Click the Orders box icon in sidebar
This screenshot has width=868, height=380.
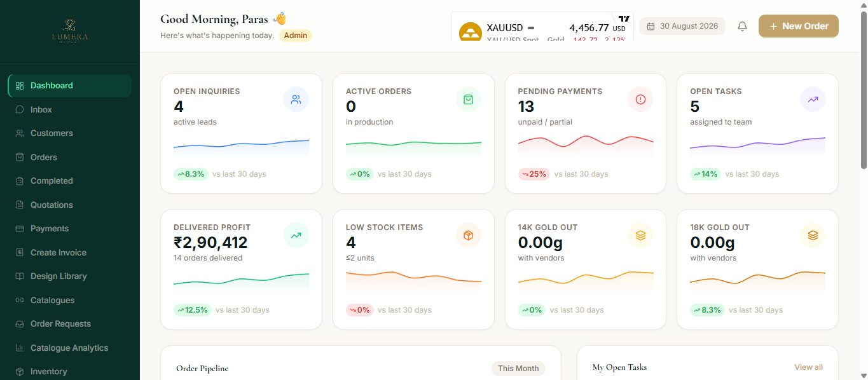click(20, 157)
